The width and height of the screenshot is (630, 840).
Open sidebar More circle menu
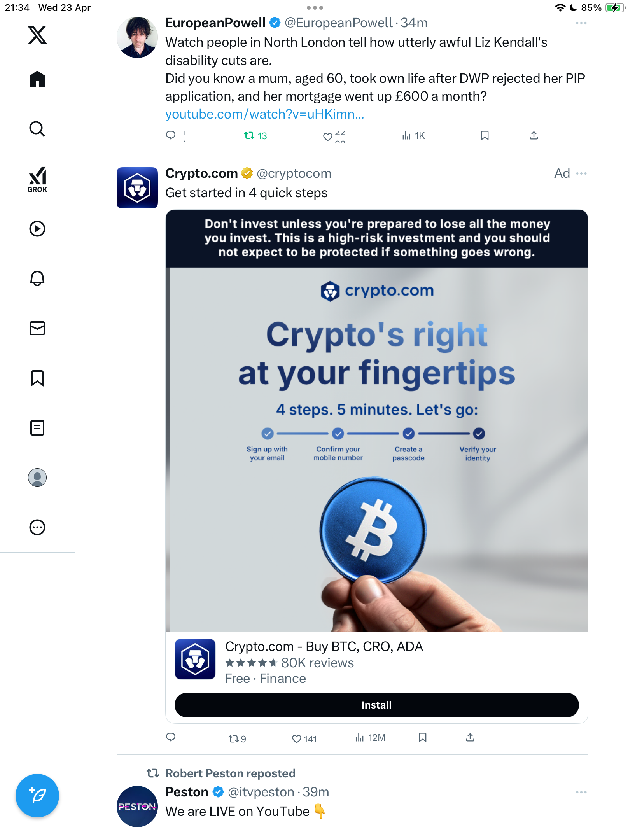click(x=37, y=527)
